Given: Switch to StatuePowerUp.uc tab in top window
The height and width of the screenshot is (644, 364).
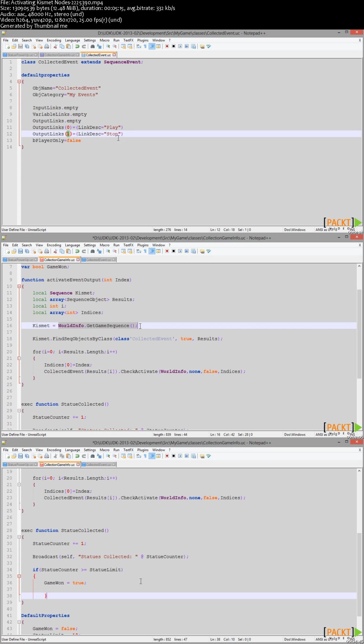Looking at the screenshot, I should [x=20, y=55].
